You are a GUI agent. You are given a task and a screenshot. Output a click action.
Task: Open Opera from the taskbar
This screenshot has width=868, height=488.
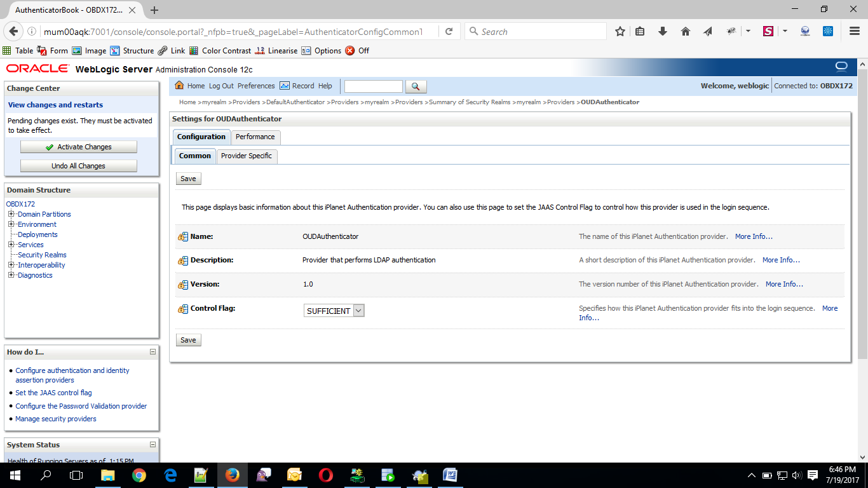(325, 475)
